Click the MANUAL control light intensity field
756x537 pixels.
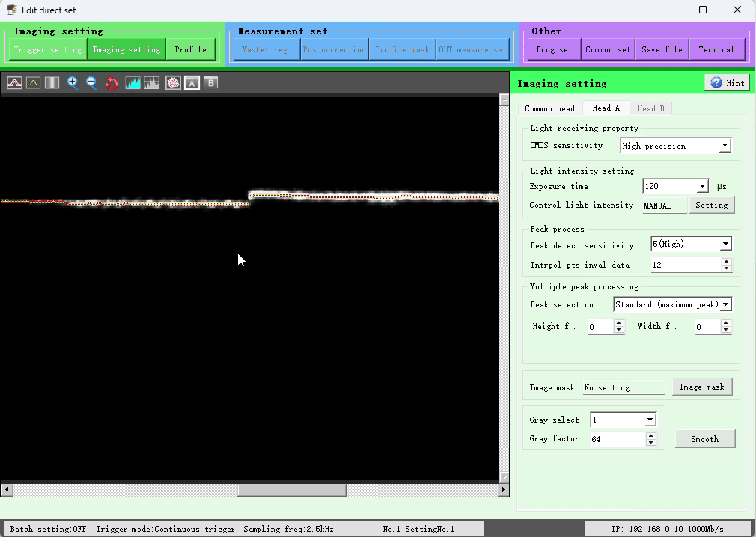[665, 205]
